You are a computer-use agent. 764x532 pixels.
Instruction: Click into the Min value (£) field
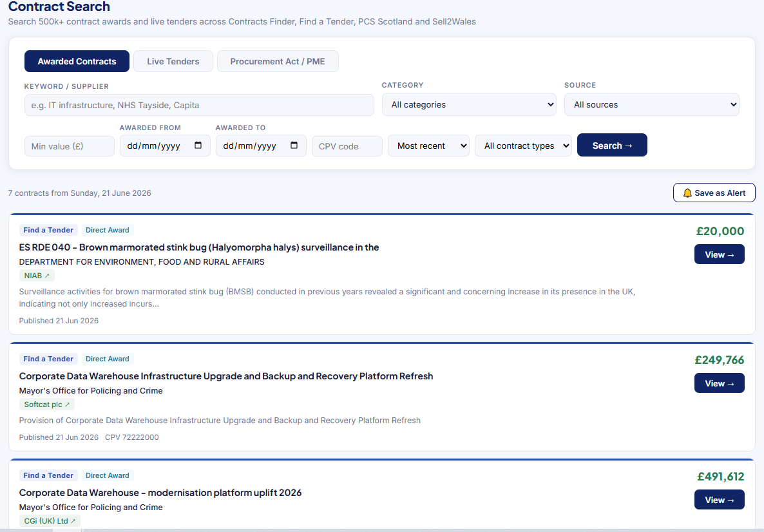69,146
